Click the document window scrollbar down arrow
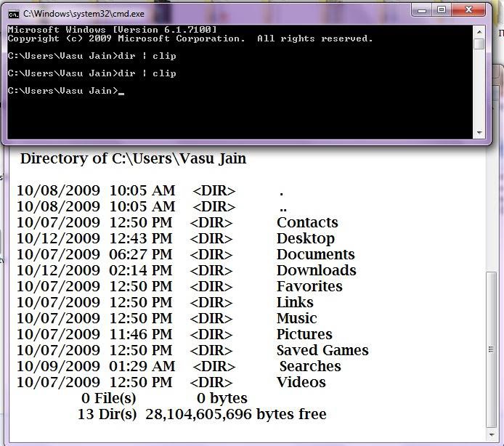The width and height of the screenshot is (504, 446). point(492,435)
